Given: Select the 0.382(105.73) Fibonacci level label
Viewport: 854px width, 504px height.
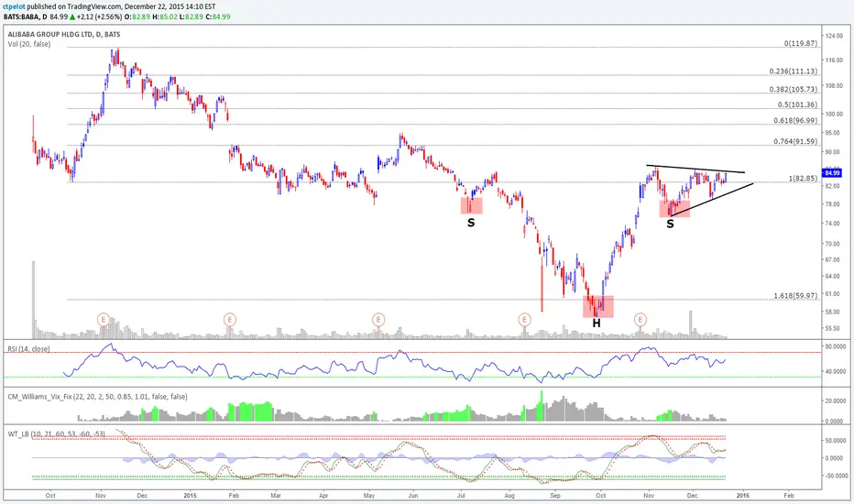Looking at the screenshot, I should click(793, 90).
